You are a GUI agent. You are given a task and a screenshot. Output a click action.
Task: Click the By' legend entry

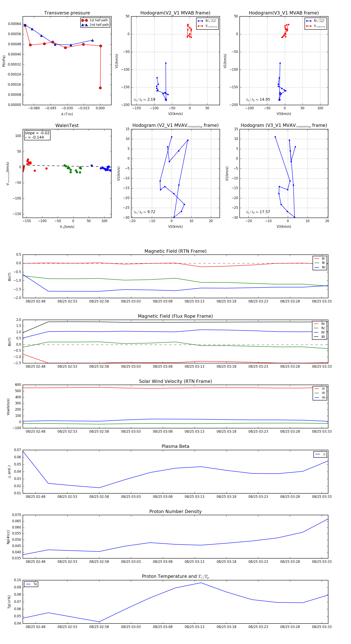click(x=320, y=328)
